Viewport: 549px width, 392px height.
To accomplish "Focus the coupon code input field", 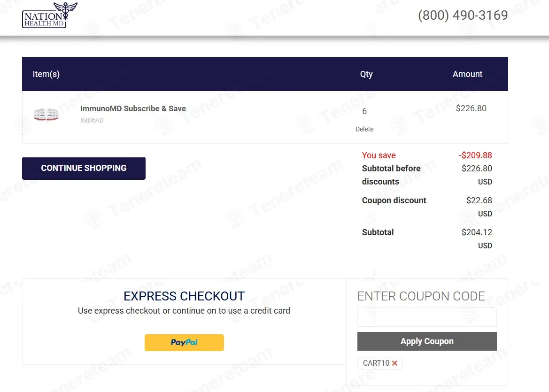I will [x=427, y=317].
